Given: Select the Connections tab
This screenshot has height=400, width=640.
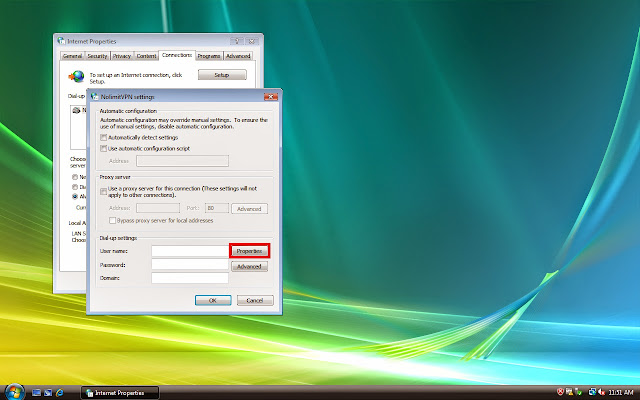Looking at the screenshot, I should coord(177,55).
